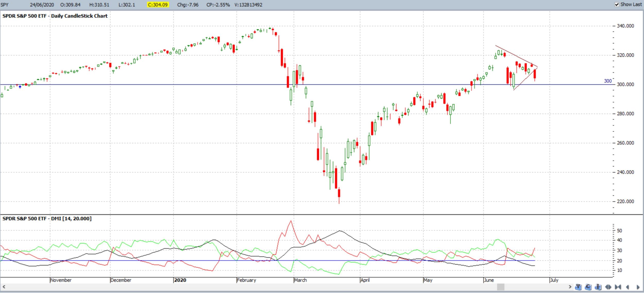This screenshot has height=293, width=644.
Task: Click the descending red trendline of triangle
Action: coord(516,56)
